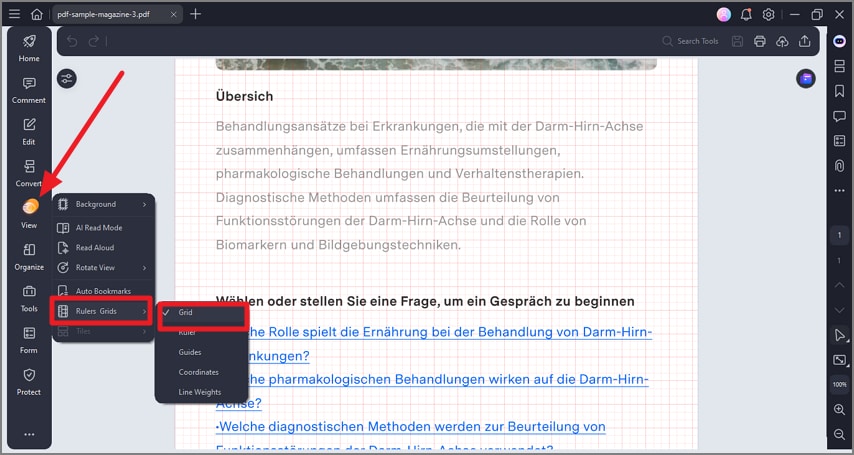Viewport: 854px width, 455px height.
Task: Click the current page number box
Action: (x=839, y=235)
